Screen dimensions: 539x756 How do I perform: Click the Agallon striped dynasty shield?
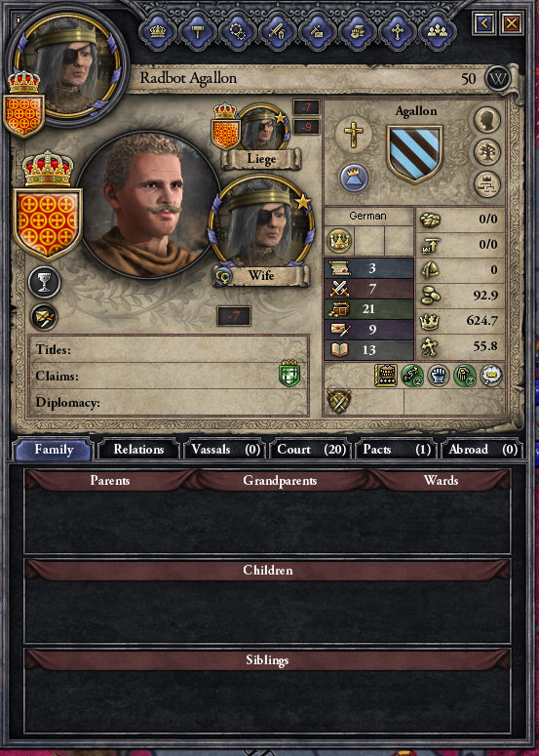coord(414,153)
